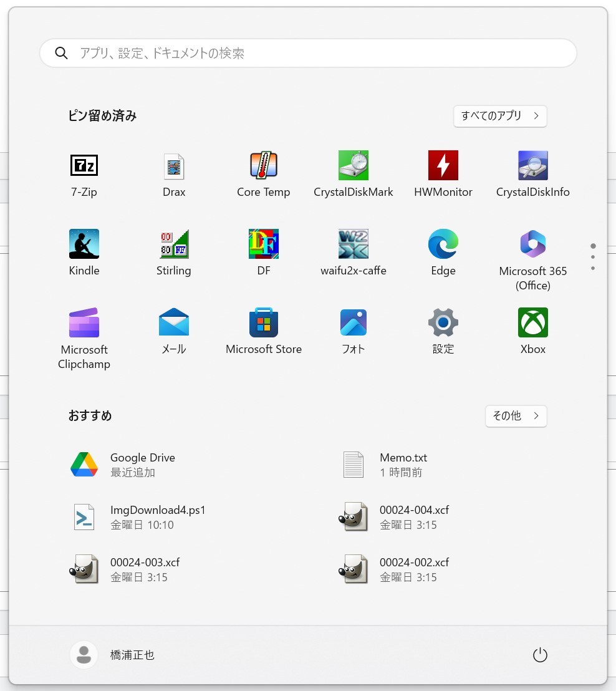This screenshot has width=616, height=691.
Task: Launch the Xbox app
Action: click(x=533, y=332)
